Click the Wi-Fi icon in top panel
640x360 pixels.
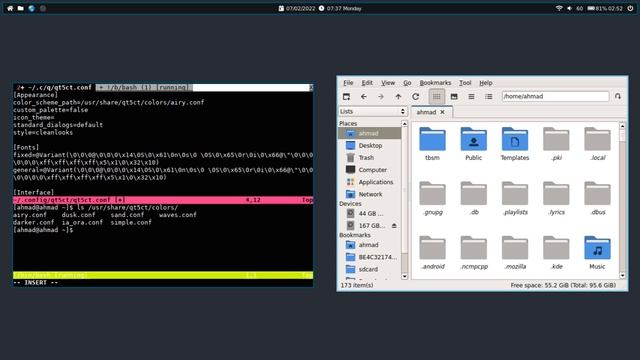click(559, 8)
